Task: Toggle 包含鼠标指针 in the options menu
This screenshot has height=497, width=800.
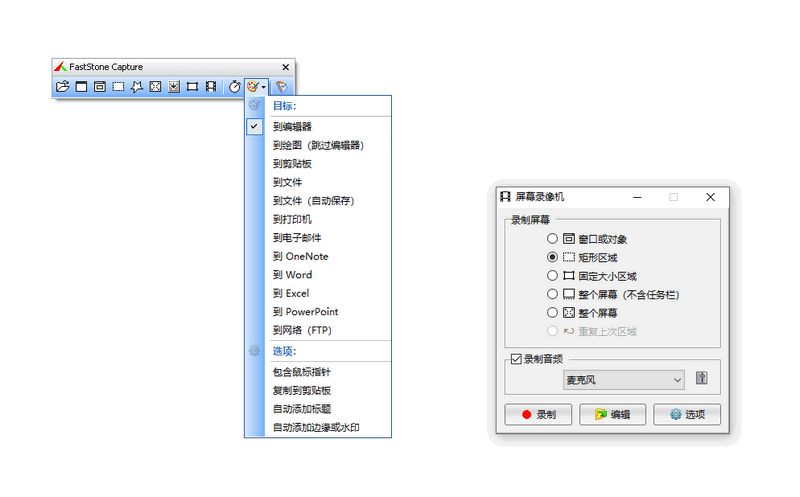Action: pos(301,372)
